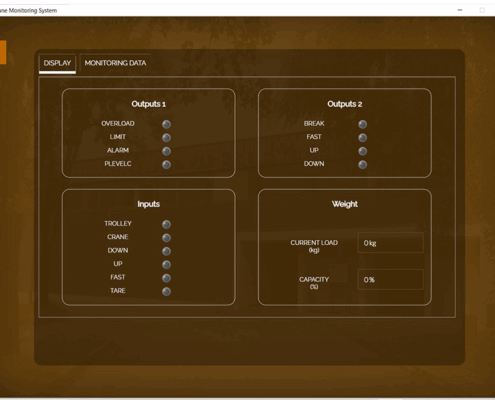
Task: Select the DISPLAY tab
Action: (57, 63)
